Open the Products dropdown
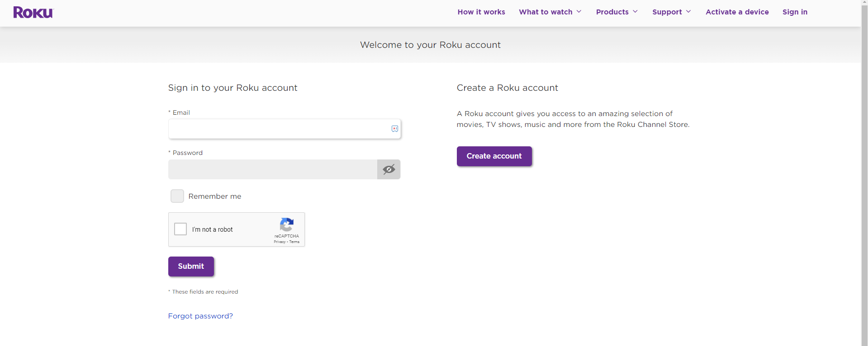Image resolution: width=868 pixels, height=346 pixels. pos(617,12)
